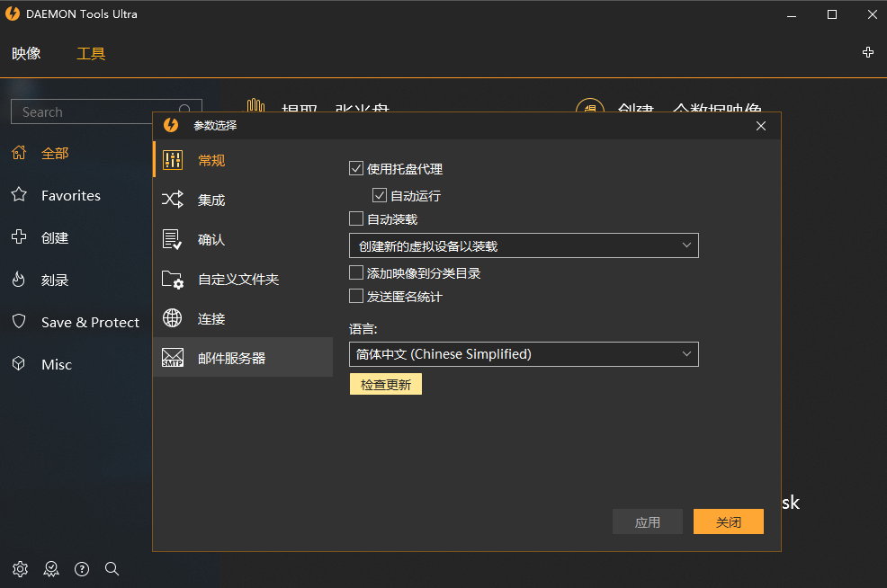
Task: Click the Misc cube icon
Action: pos(19,363)
